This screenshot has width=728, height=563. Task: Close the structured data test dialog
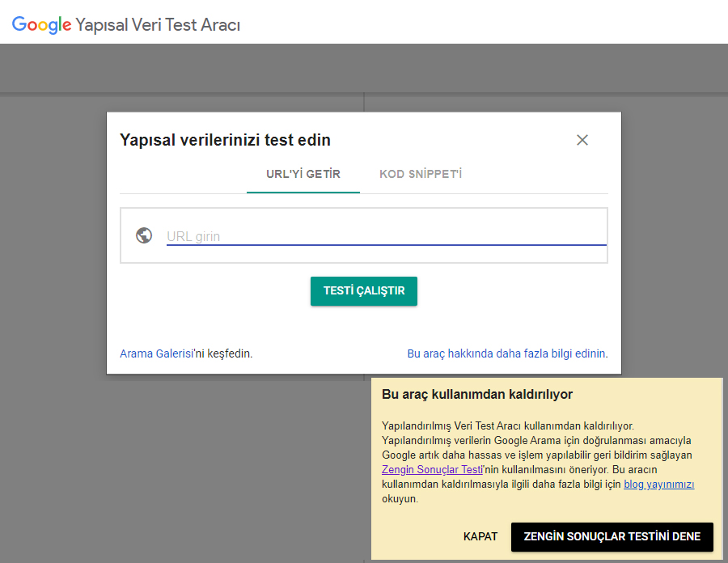(x=582, y=140)
